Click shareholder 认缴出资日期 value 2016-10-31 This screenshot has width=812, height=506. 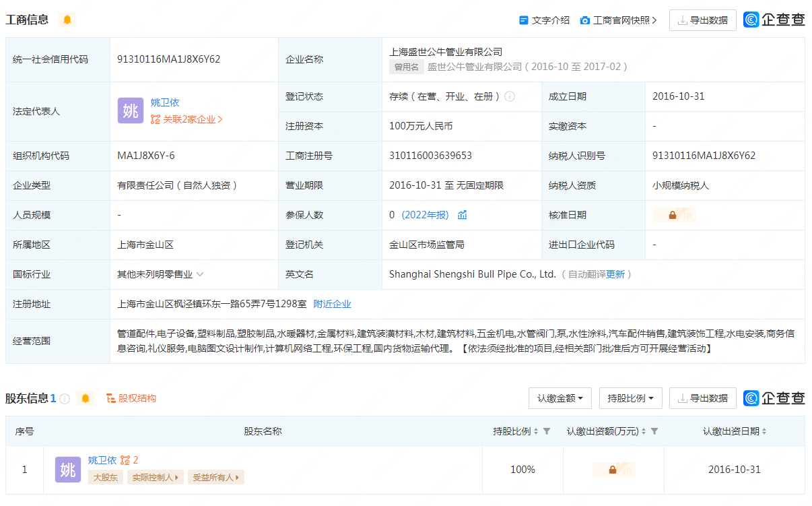(735, 470)
